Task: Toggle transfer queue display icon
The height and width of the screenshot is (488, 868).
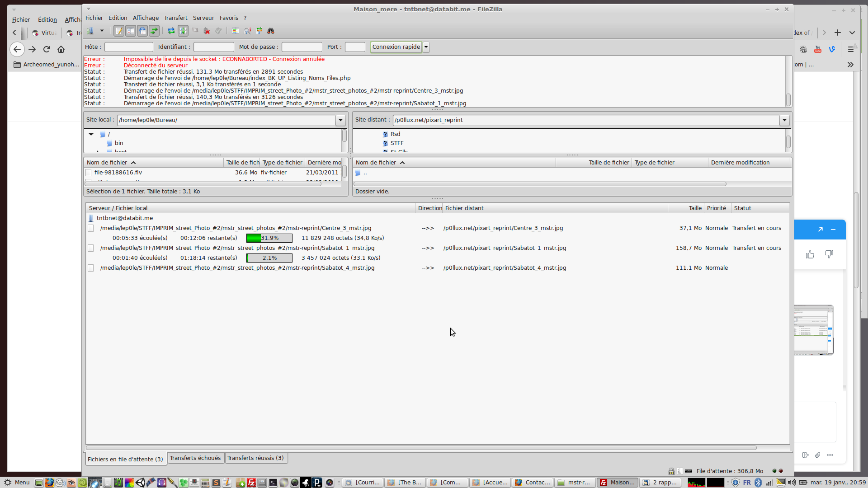Action: (x=154, y=31)
